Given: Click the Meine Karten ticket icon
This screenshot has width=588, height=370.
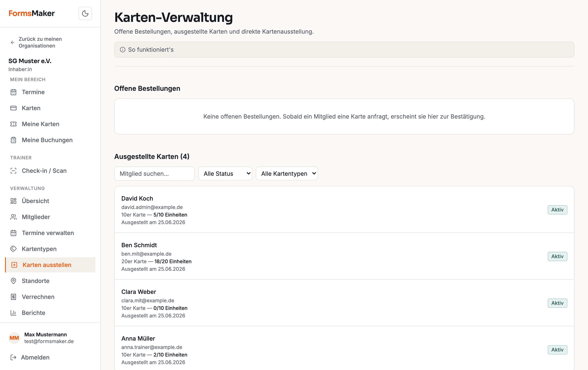Looking at the screenshot, I should tap(13, 124).
